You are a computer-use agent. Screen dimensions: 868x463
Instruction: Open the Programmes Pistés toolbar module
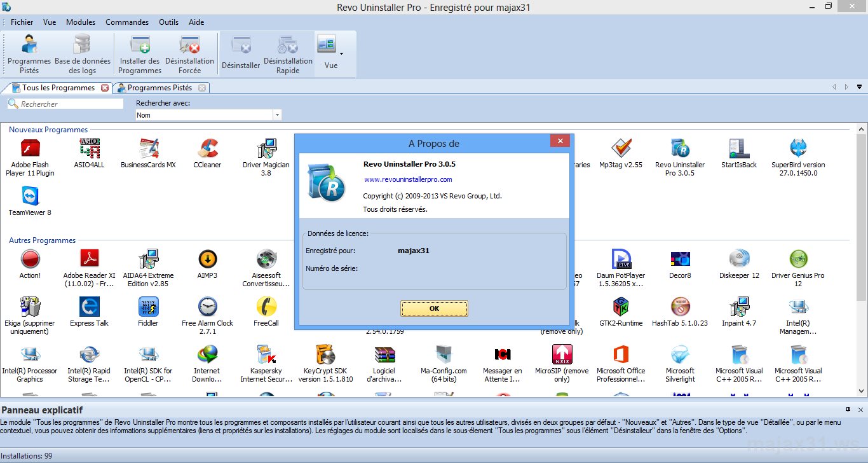point(29,54)
